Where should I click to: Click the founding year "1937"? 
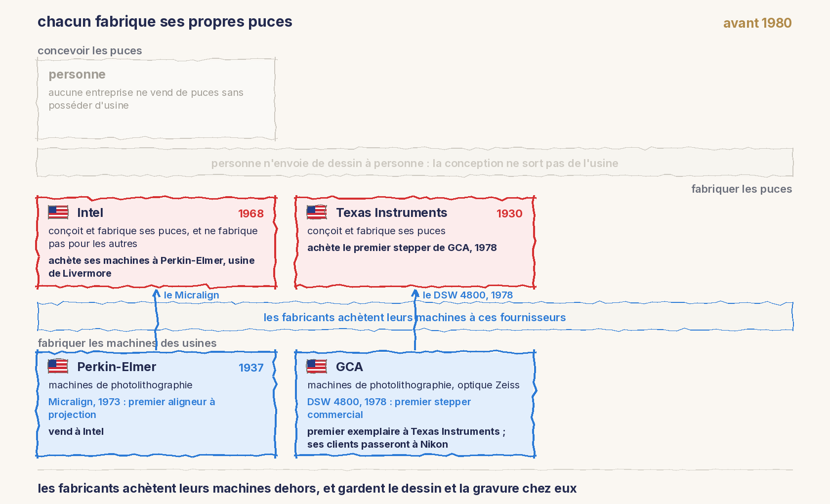[x=251, y=368]
